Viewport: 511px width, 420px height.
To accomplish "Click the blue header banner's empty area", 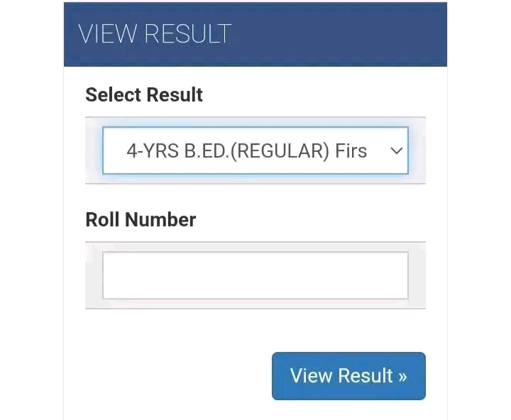I will [339, 34].
